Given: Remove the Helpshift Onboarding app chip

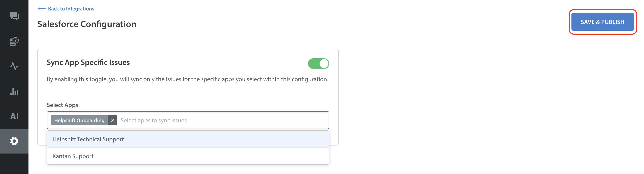Looking at the screenshot, I should point(113,120).
